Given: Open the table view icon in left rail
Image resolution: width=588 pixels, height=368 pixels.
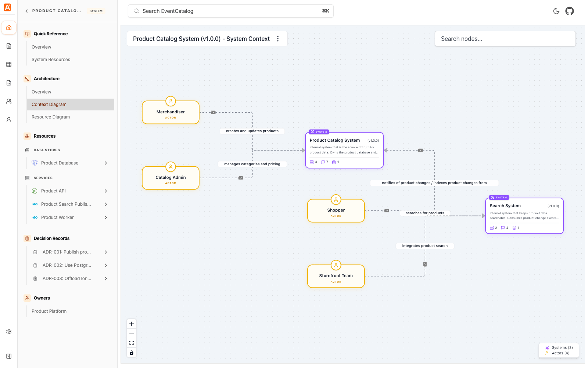Looking at the screenshot, I should pyautogui.click(x=9, y=64).
